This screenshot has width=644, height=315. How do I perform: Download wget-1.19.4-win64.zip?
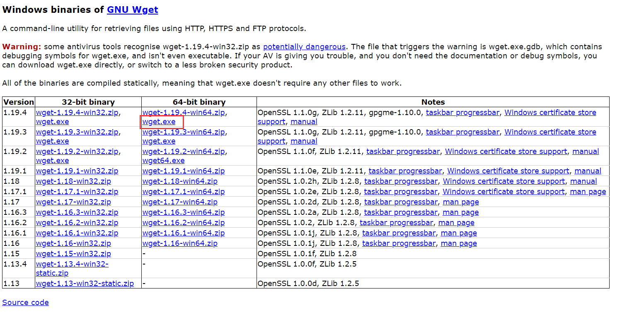pos(184,113)
